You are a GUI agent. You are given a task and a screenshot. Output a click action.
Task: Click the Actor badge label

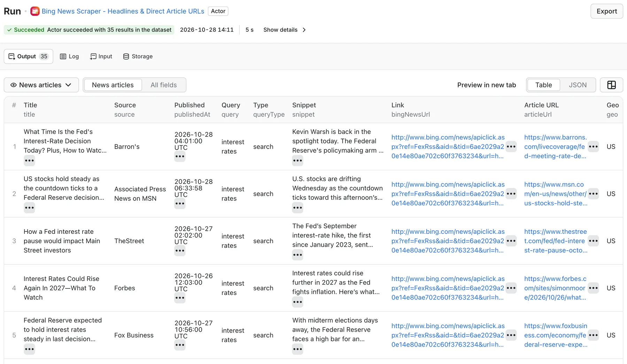pos(218,11)
